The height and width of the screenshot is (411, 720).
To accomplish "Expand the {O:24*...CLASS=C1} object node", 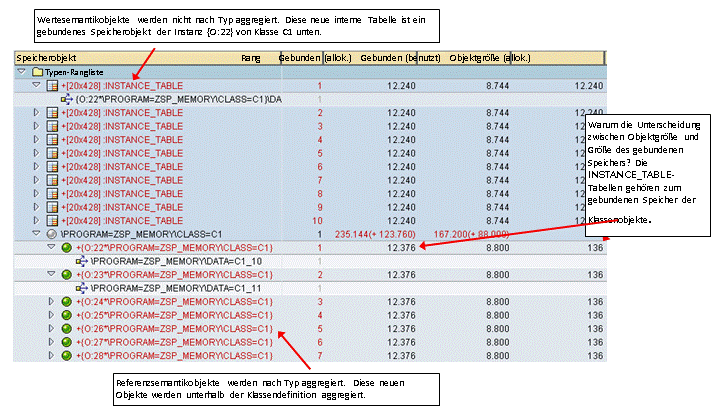I will tap(51, 302).
